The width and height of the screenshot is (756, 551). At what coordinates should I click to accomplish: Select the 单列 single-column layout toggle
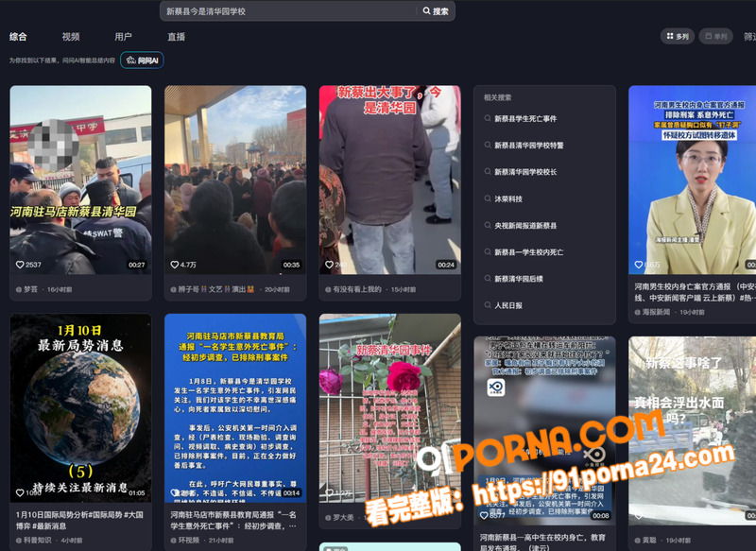click(x=716, y=36)
